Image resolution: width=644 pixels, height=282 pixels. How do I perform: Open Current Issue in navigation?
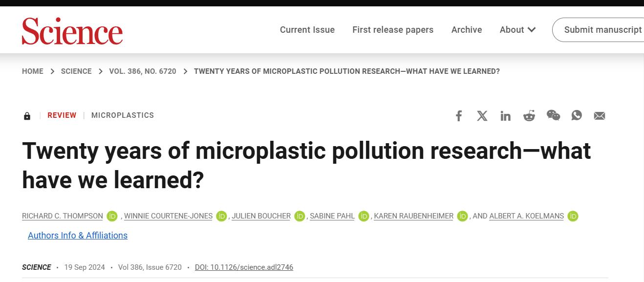[x=307, y=30]
